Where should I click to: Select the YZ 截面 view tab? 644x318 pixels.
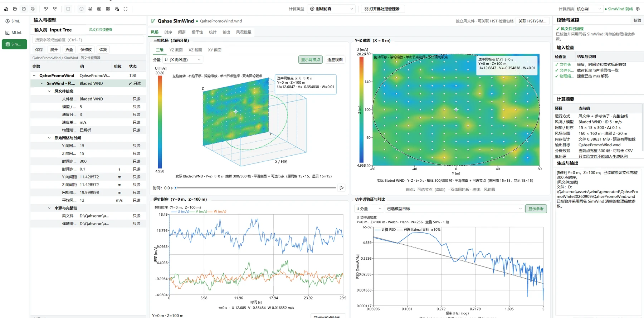coord(176,50)
